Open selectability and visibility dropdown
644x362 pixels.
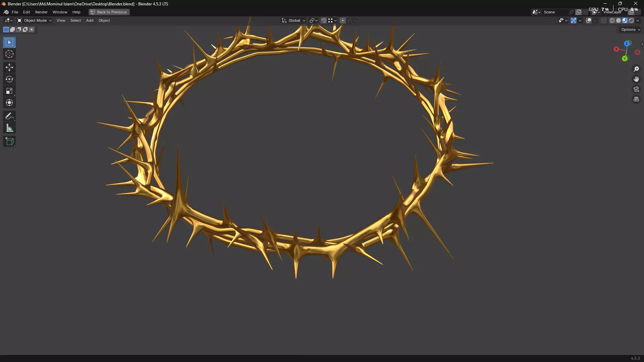[563, 20]
